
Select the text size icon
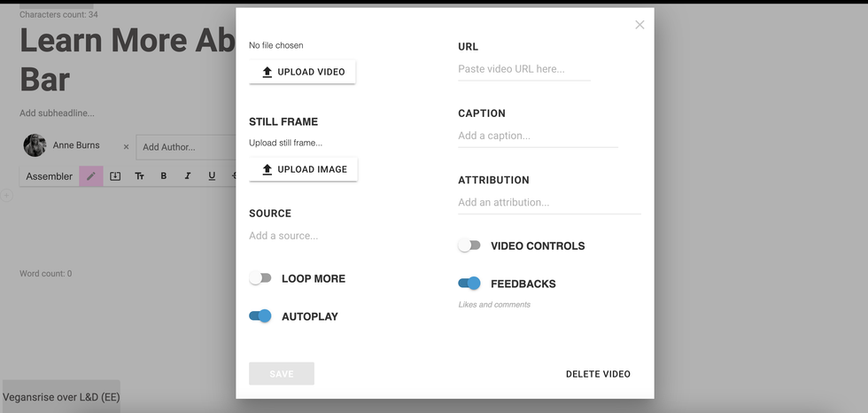(x=139, y=176)
